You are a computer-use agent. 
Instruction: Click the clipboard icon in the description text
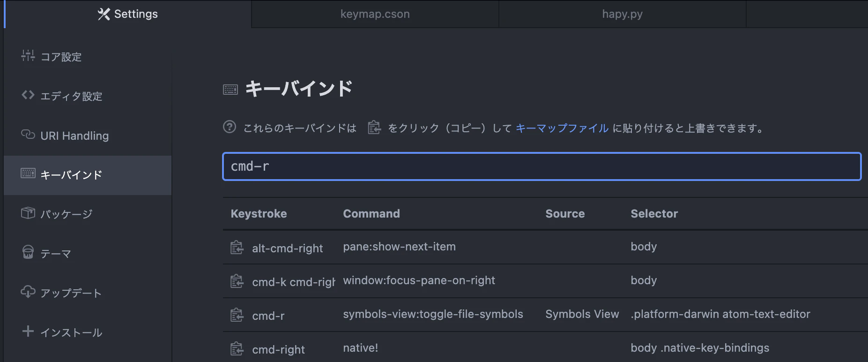click(374, 127)
